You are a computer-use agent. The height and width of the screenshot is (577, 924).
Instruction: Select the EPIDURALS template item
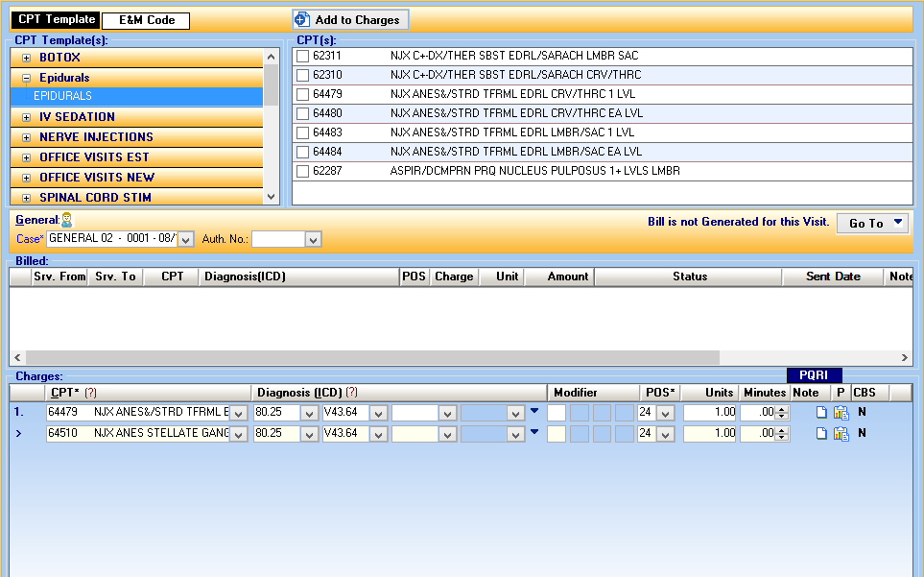pos(136,96)
